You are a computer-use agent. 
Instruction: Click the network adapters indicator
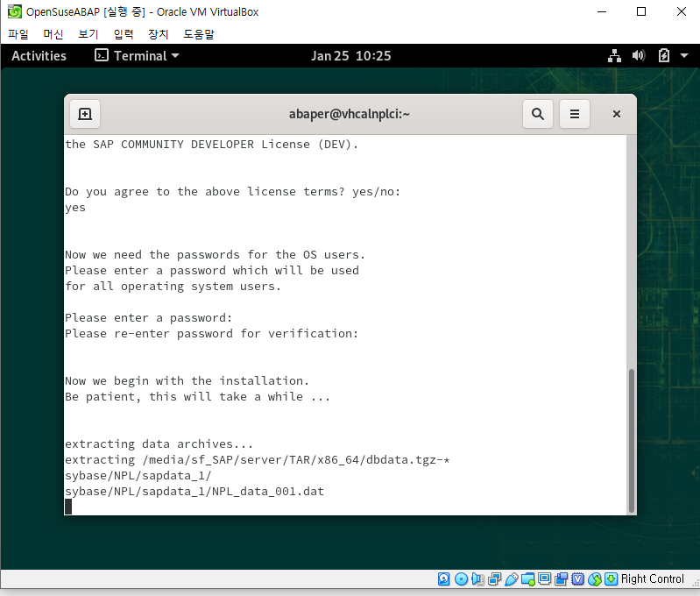[x=495, y=579]
